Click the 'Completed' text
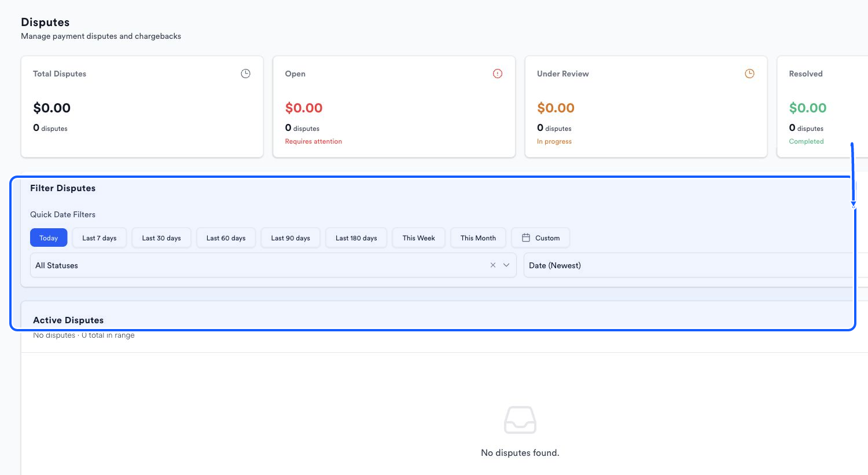The height and width of the screenshot is (475, 868). coord(806,141)
